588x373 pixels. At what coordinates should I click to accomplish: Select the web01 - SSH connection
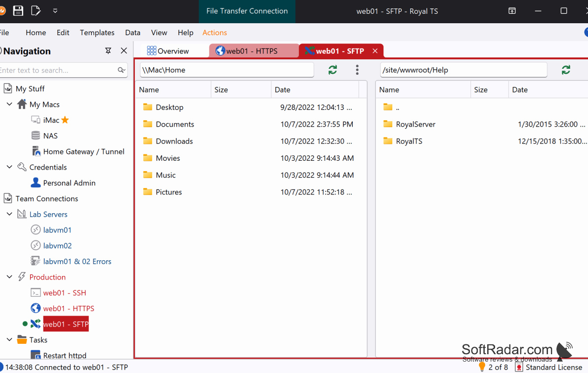point(65,293)
